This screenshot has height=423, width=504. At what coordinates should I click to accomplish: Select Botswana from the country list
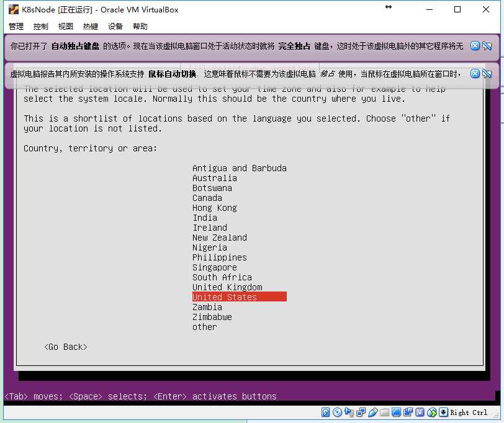[212, 188]
